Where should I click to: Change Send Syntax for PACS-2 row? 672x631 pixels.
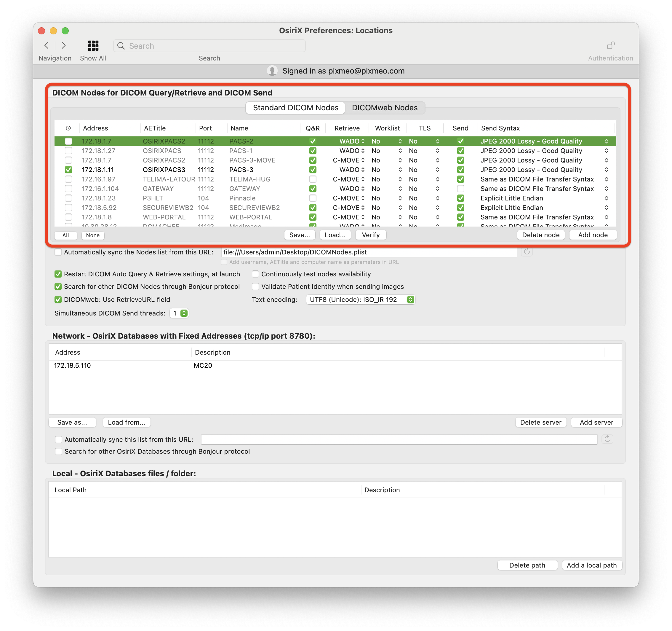click(544, 141)
